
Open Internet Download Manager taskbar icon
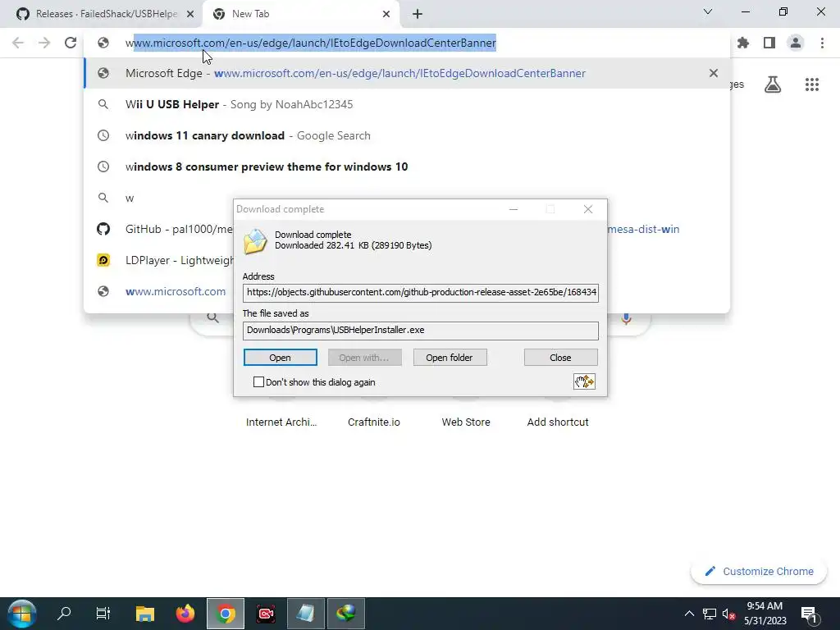pos(346,614)
